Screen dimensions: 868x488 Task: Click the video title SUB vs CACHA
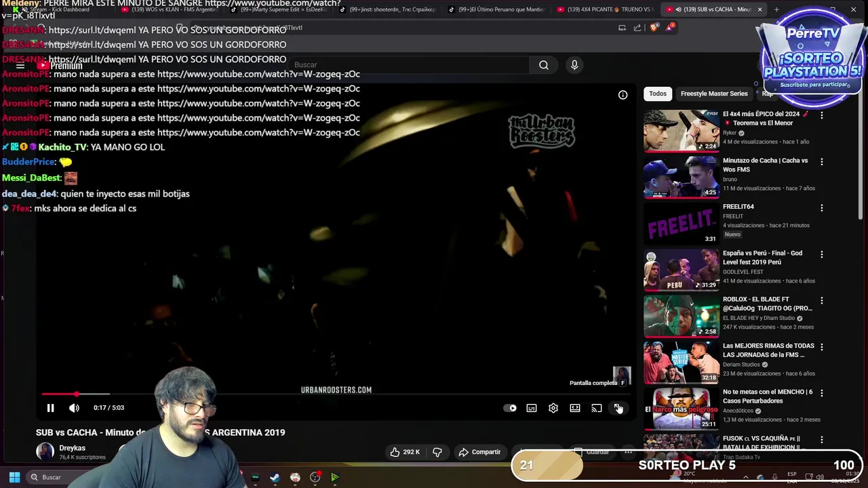(x=160, y=432)
